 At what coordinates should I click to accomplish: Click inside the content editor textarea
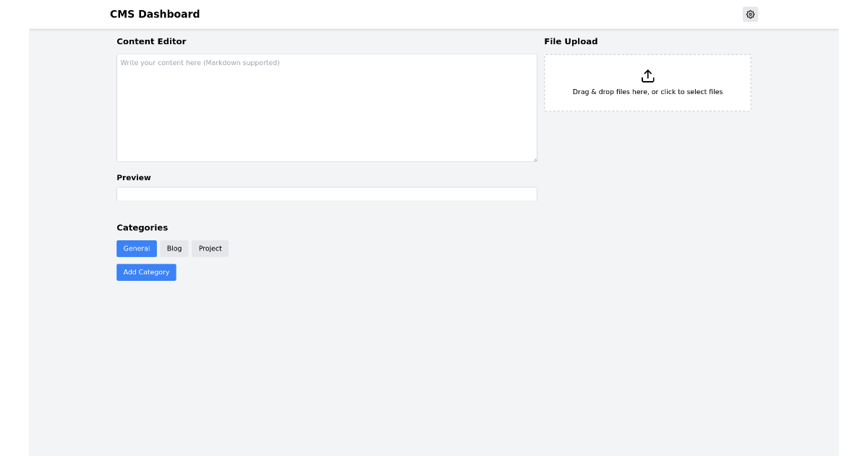325,109
